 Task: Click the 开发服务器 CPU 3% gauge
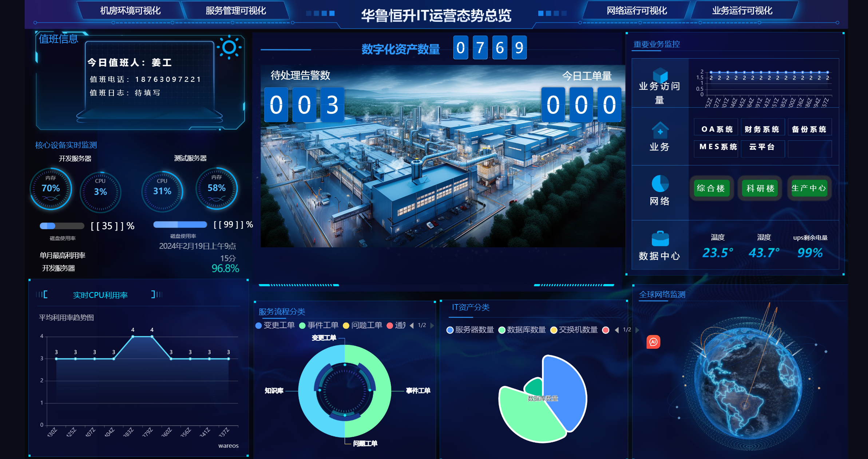click(100, 192)
